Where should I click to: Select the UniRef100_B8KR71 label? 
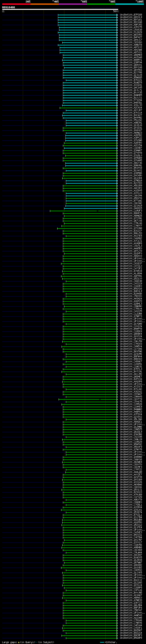[131, 214]
